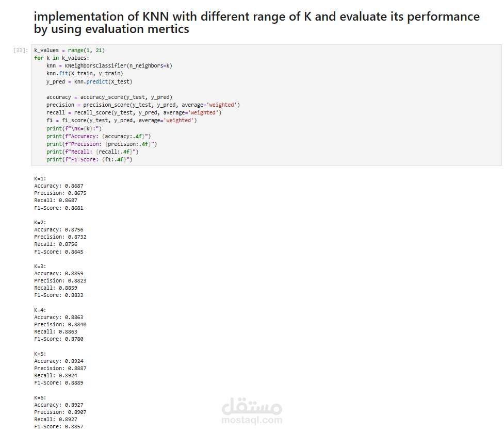This screenshot has width=504, height=434.
Task: Select the K=3 Precision 0.8823 output line
Action: click(60, 281)
